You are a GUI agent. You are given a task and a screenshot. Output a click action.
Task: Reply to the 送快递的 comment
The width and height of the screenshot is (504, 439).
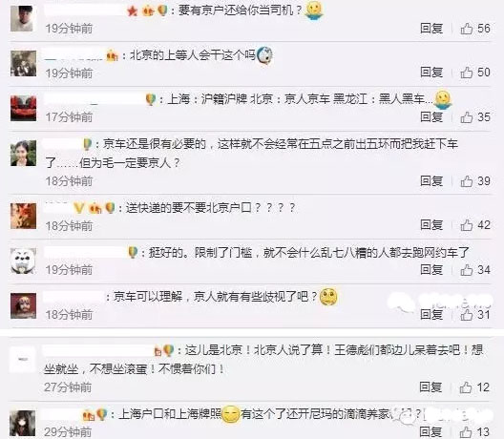pos(431,225)
